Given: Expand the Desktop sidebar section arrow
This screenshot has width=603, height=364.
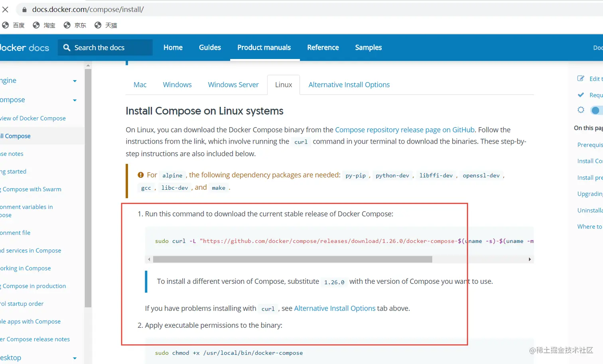Looking at the screenshot, I should click(x=75, y=358).
